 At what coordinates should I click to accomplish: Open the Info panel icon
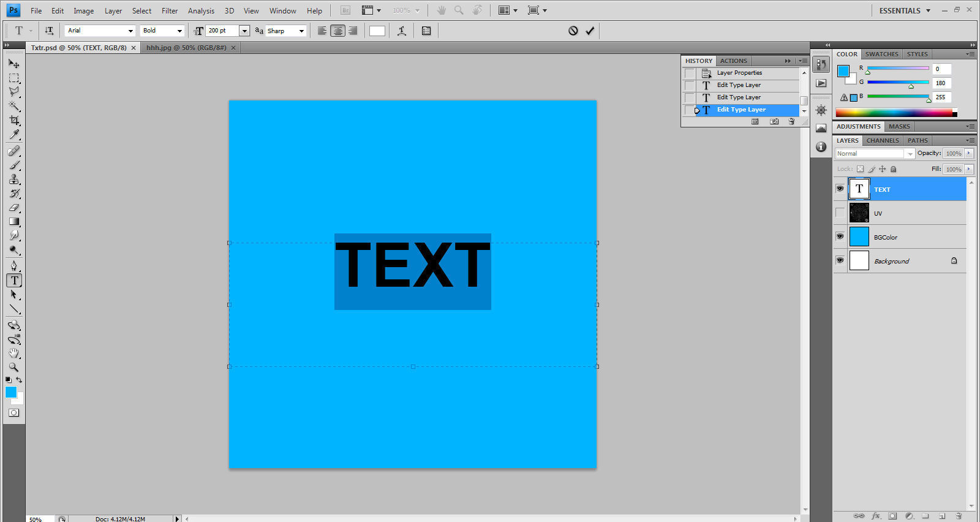click(821, 147)
